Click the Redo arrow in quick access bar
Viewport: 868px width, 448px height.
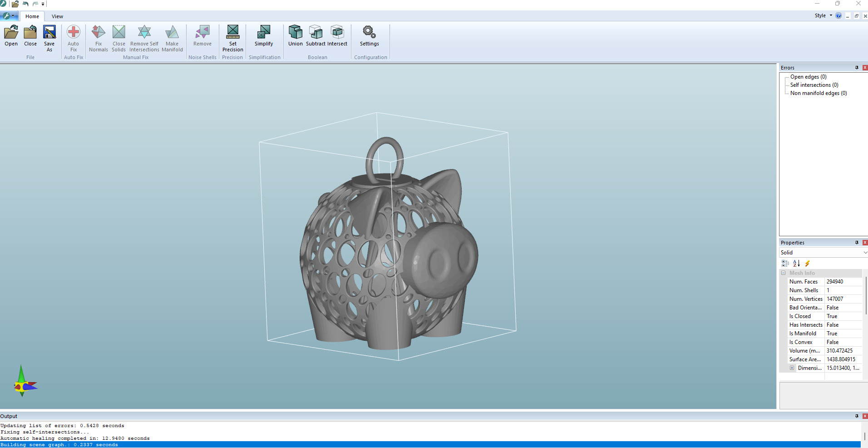point(35,4)
